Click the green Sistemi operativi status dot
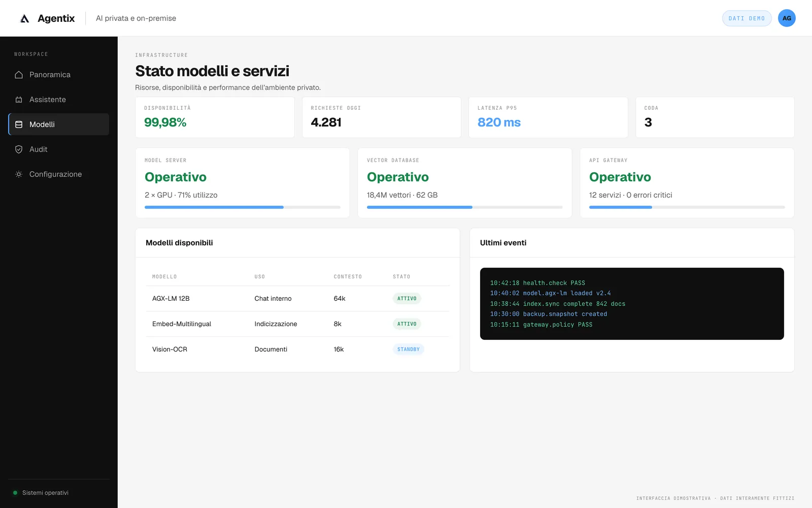This screenshot has height=508, width=812. pos(15,493)
